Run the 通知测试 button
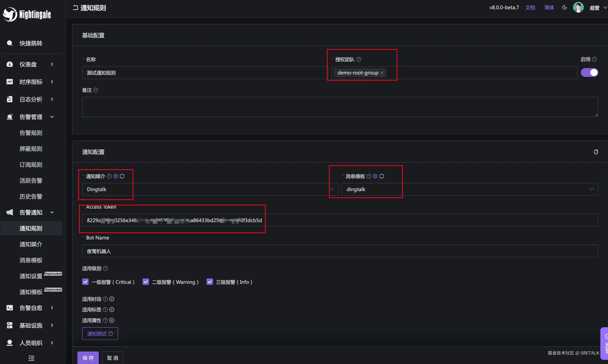This screenshot has height=364, width=608. pos(100,334)
